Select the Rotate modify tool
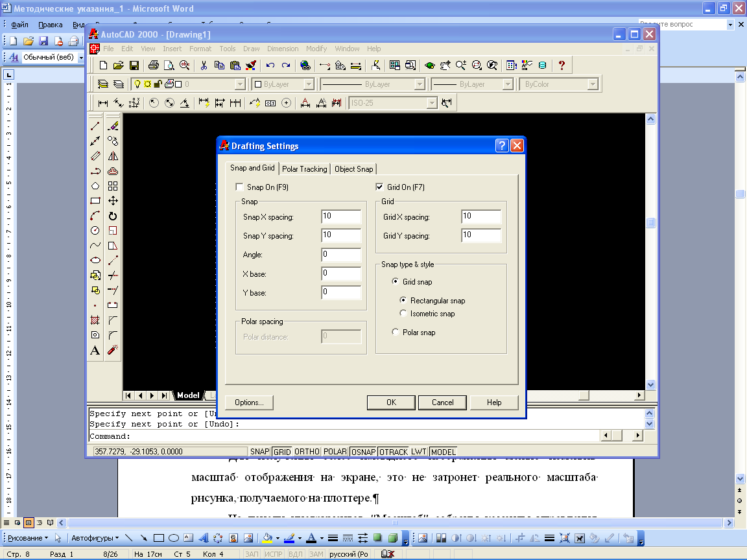Screen dimensions: 747x560 pyautogui.click(x=113, y=216)
